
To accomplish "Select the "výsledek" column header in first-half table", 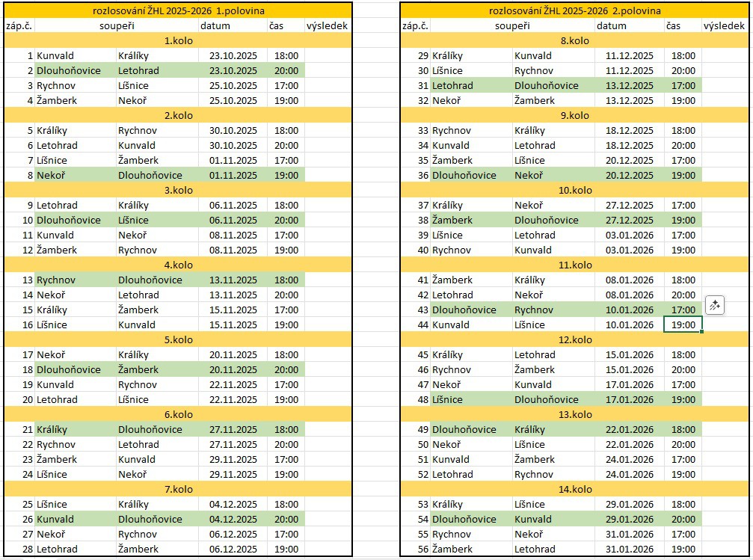I will pyautogui.click(x=327, y=25).
